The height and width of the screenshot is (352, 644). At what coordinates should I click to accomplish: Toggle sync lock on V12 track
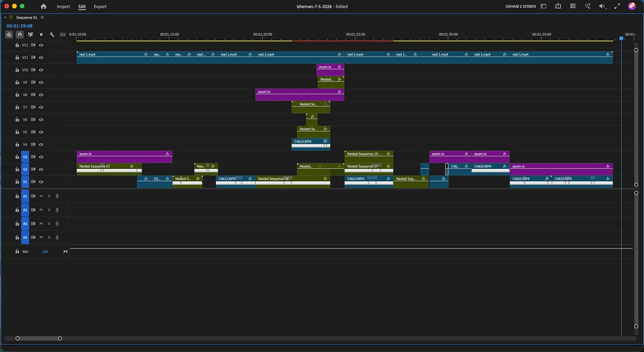(33, 45)
